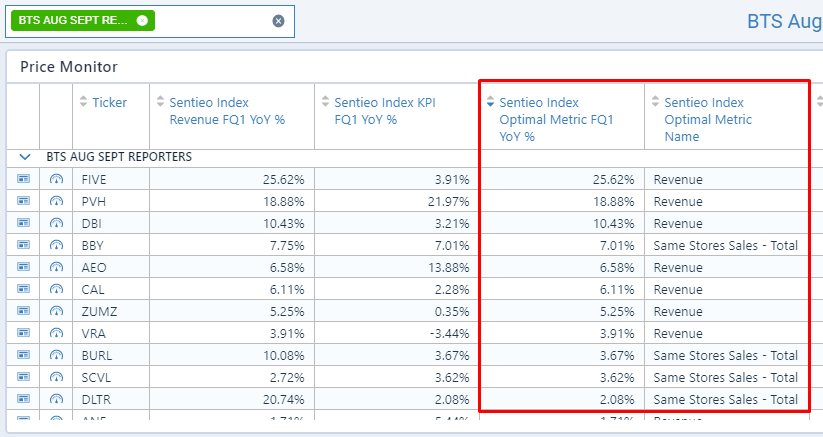Open the gauge icon for VRA row
823x437 pixels.
56,333
